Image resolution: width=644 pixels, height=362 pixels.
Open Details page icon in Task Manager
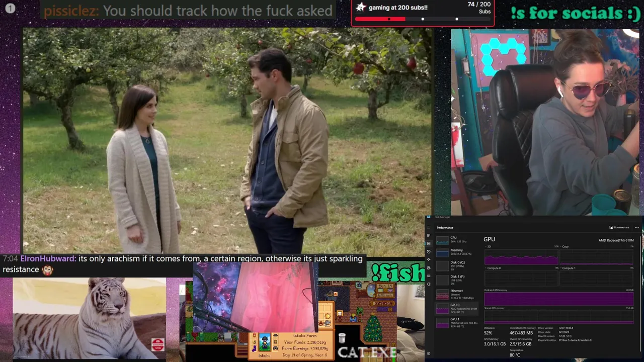pos(429,276)
